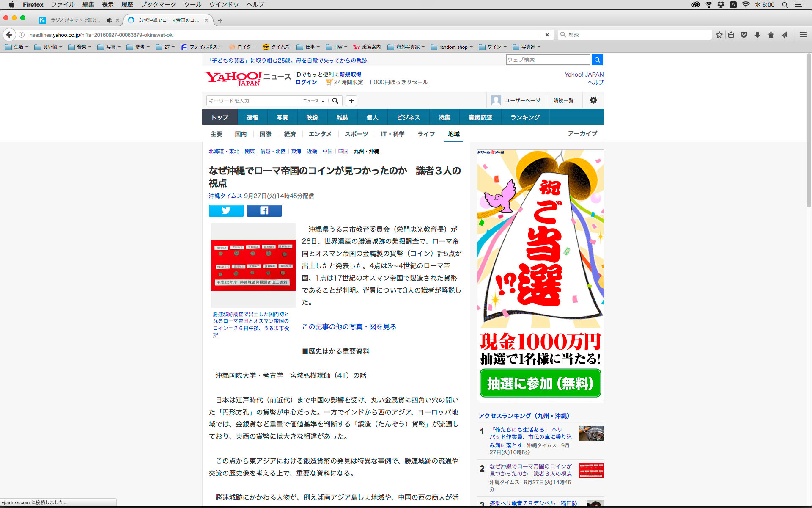This screenshot has width=812, height=508.
Task: Expand the random shop bookmark folder
Action: [452, 47]
